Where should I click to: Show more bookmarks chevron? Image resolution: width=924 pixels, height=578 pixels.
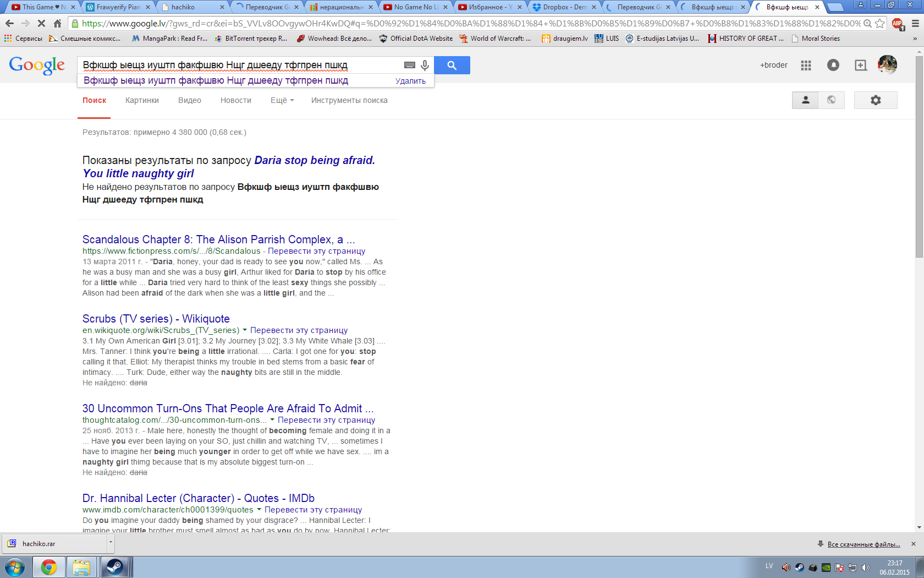click(x=915, y=39)
